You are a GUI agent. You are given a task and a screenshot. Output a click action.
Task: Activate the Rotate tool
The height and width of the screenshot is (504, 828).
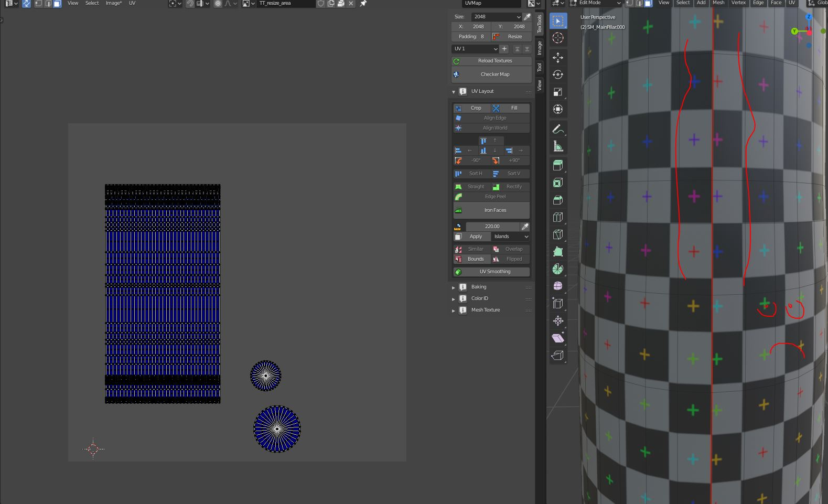tap(558, 74)
